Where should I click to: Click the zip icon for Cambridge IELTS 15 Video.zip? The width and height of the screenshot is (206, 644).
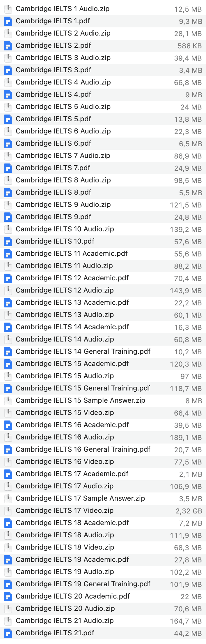click(8, 413)
